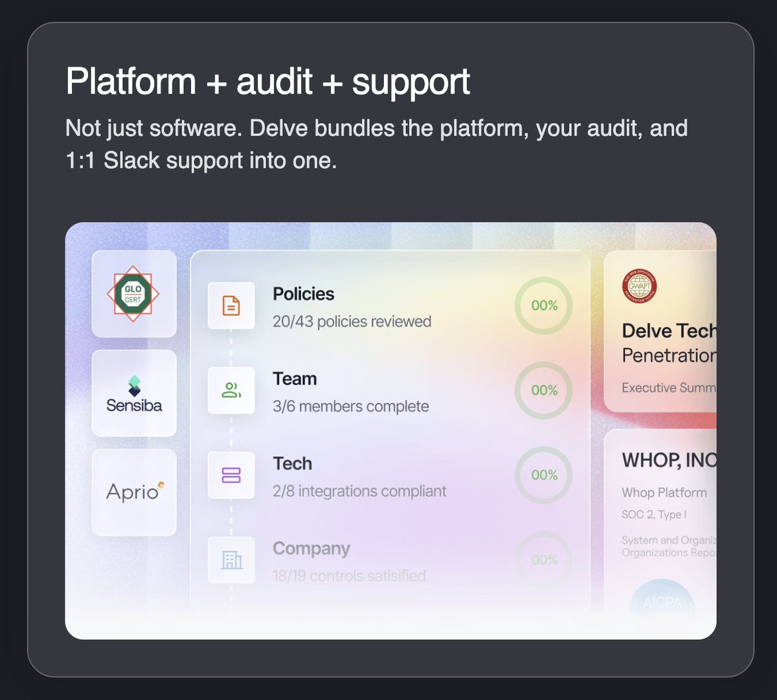Click the Team progress ring
Screen dimensions: 777x700
tap(544, 390)
